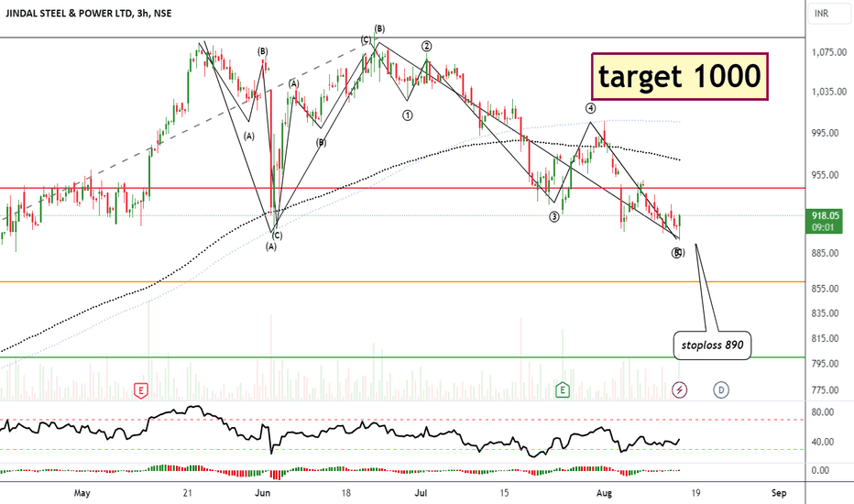Screen dimensions: 854x504
Task: Click the dividend D marker
Action: pos(720,389)
